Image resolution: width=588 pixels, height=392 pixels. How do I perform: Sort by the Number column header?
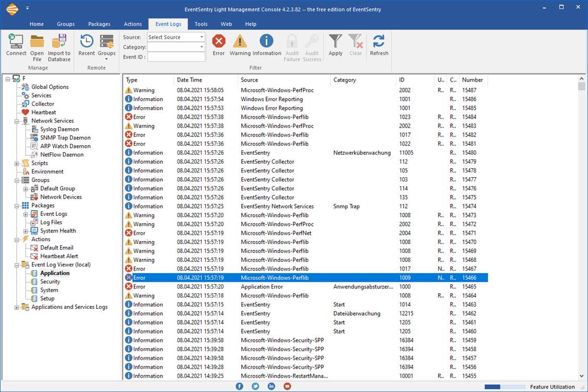474,80
